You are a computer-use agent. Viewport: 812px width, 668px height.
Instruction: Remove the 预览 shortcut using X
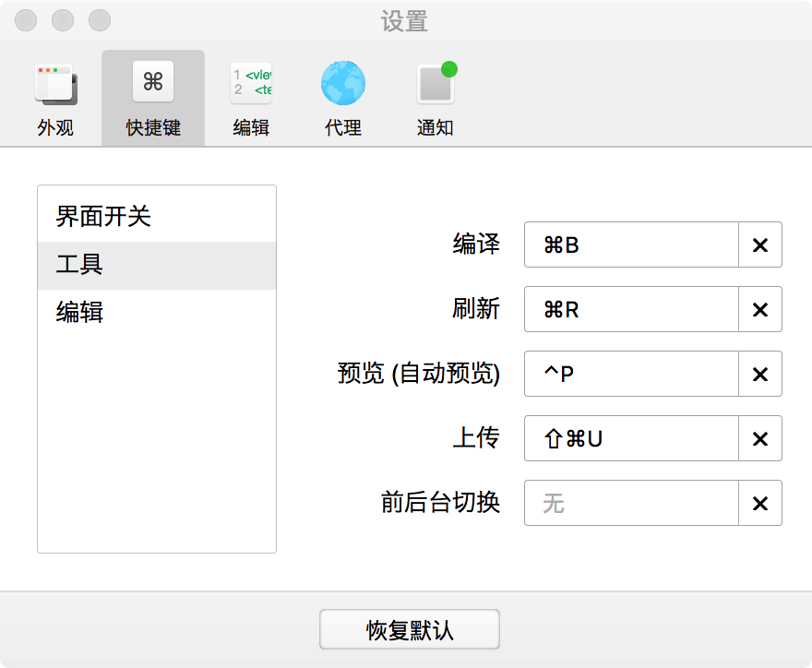click(x=760, y=375)
